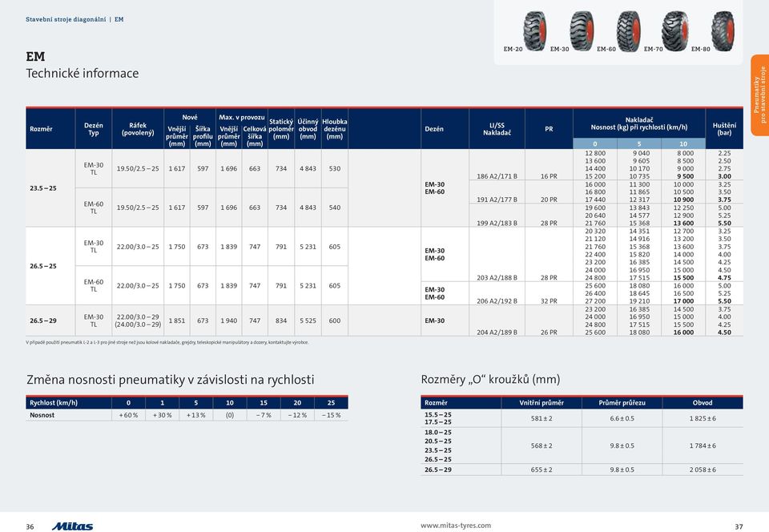
Task: Select the 568 ± 2 inner diameter value
Action: pyautogui.click(x=542, y=446)
